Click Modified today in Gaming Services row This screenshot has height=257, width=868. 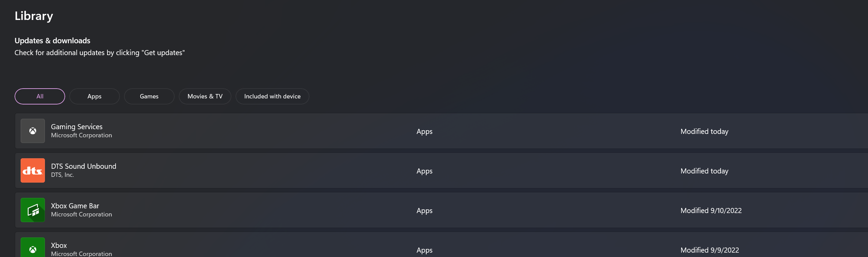(x=704, y=131)
